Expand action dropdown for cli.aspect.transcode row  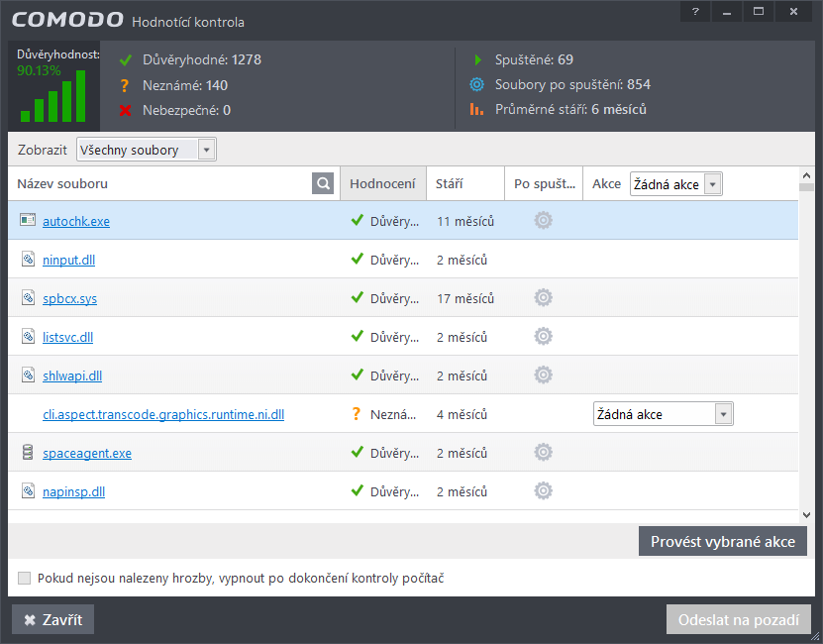(723, 414)
